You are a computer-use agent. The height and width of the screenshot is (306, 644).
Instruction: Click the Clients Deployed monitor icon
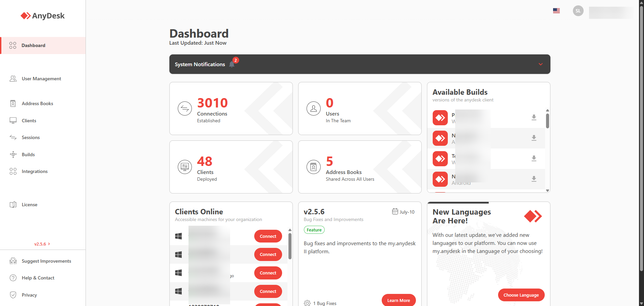pos(185,167)
